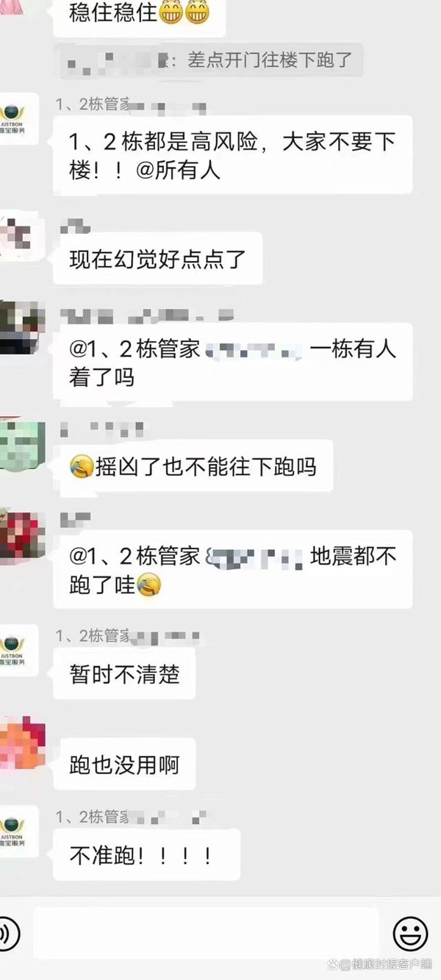Tap the voice input icon at bottom left

[x=7, y=934]
